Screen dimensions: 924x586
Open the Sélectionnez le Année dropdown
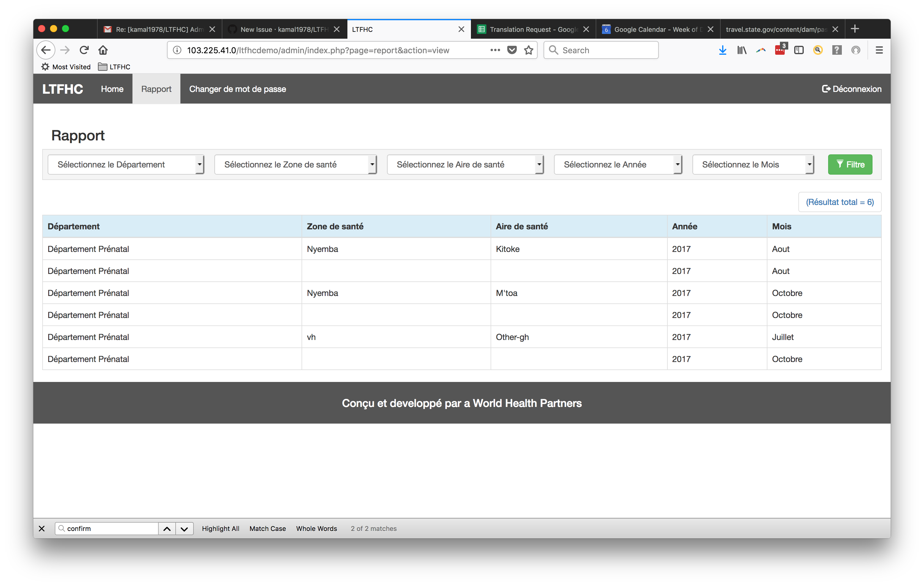(617, 164)
